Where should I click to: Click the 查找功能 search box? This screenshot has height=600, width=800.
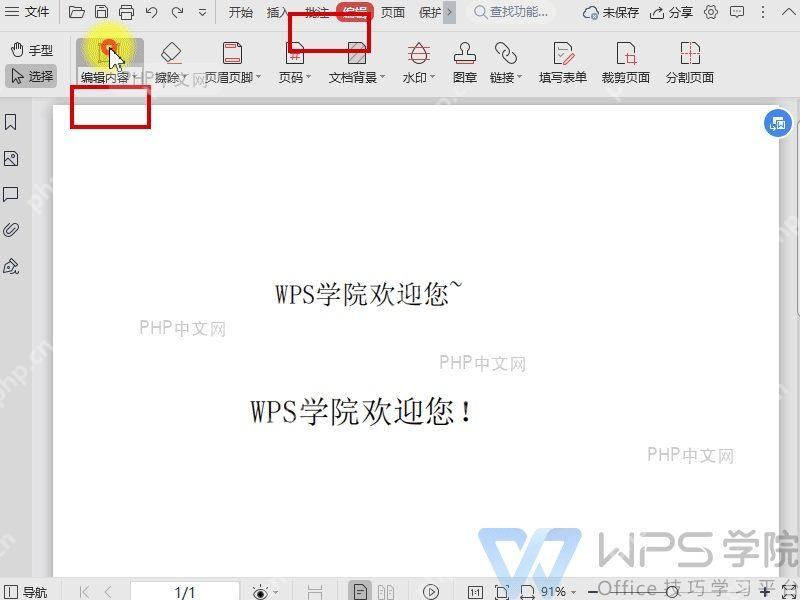click(512, 12)
